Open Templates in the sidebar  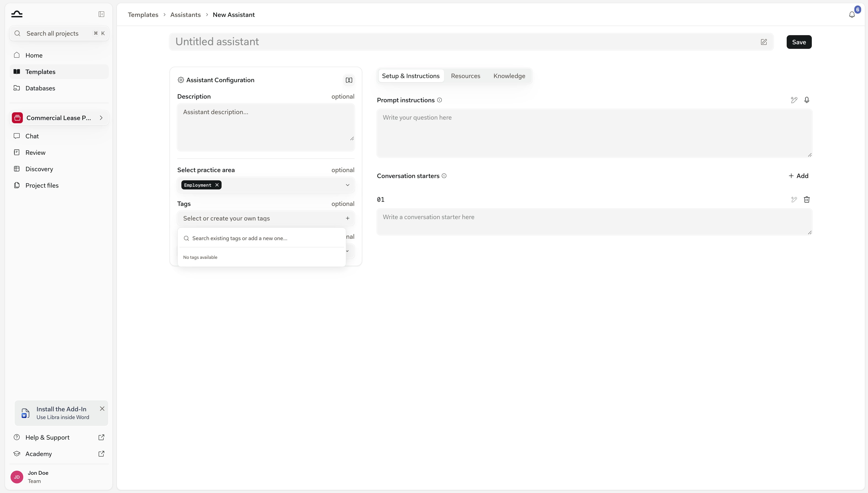point(59,72)
